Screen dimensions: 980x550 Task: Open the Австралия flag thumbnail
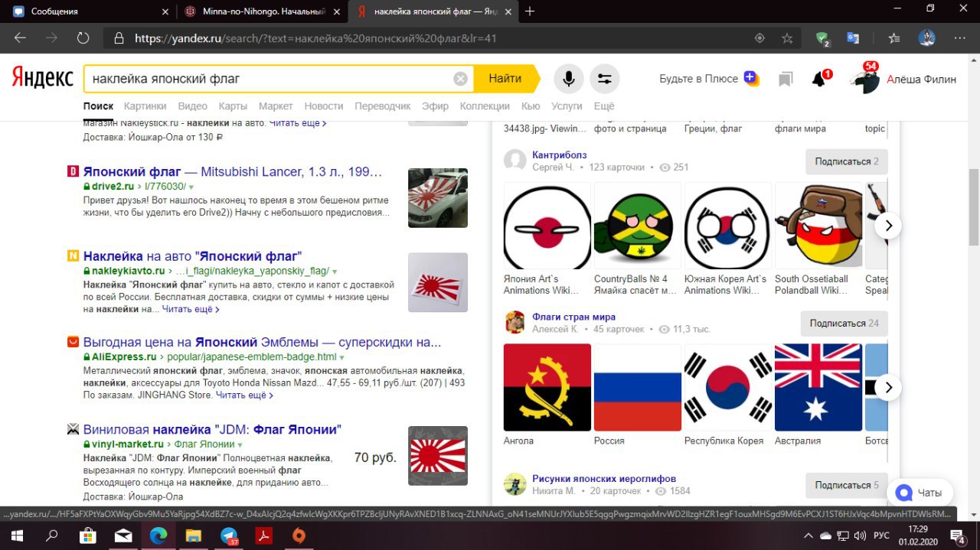click(818, 387)
